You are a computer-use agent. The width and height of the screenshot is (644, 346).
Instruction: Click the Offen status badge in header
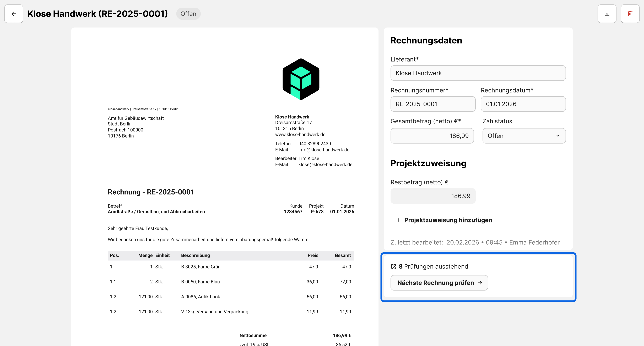coord(188,14)
